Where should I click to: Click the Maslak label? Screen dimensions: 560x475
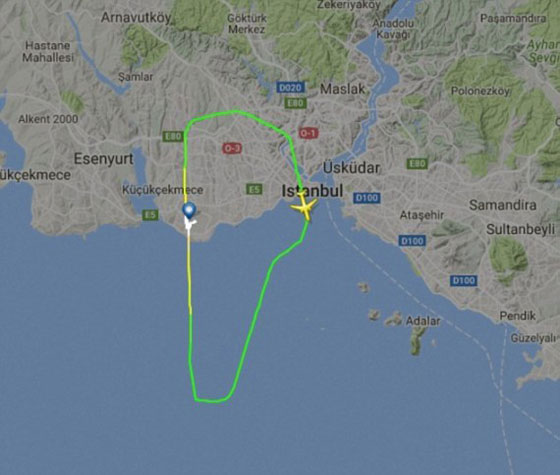[x=343, y=89]
